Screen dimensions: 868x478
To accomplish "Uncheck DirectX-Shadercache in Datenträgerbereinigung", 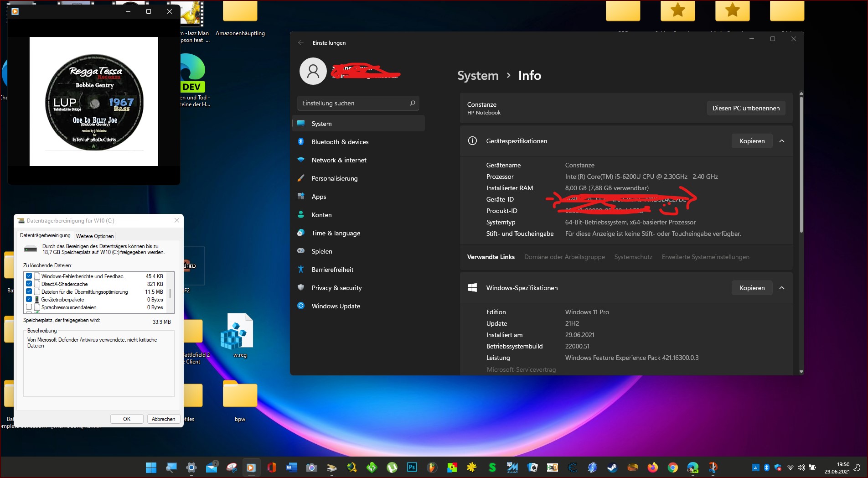I will (29, 284).
